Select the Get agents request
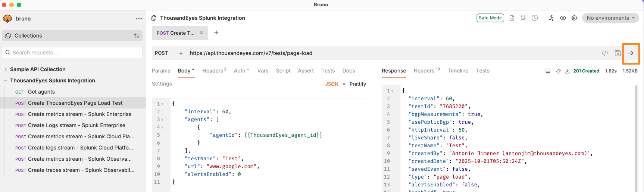This screenshot has width=644, height=192. (x=41, y=92)
